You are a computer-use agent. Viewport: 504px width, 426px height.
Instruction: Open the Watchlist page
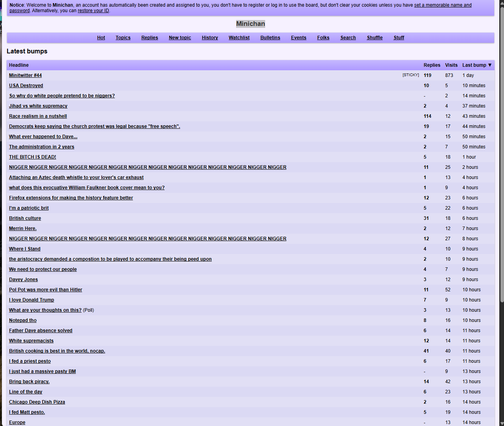(x=239, y=38)
